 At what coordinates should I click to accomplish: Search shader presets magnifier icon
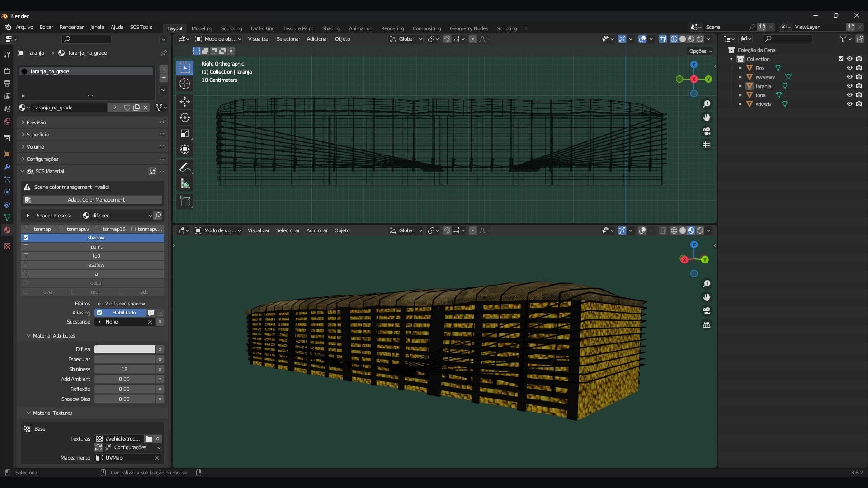pos(158,216)
